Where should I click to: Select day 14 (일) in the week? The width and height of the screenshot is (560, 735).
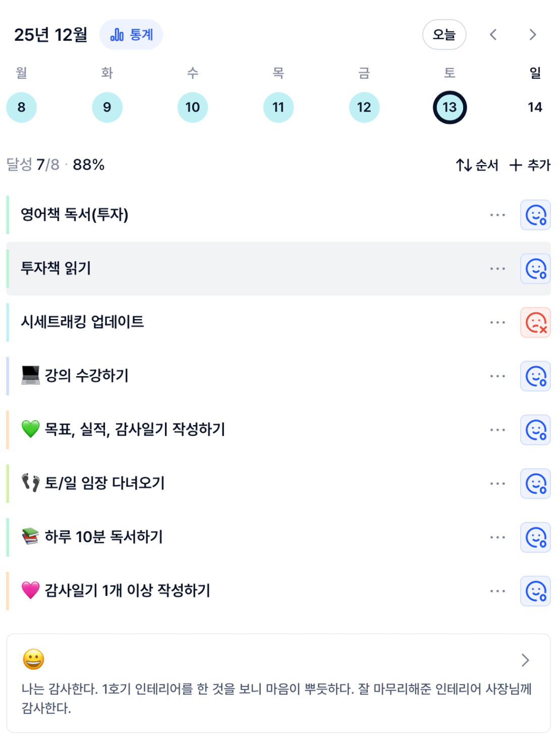point(535,108)
